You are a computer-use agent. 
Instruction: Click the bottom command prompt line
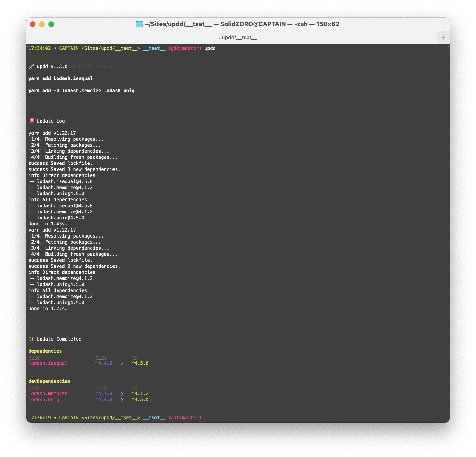tap(115, 418)
